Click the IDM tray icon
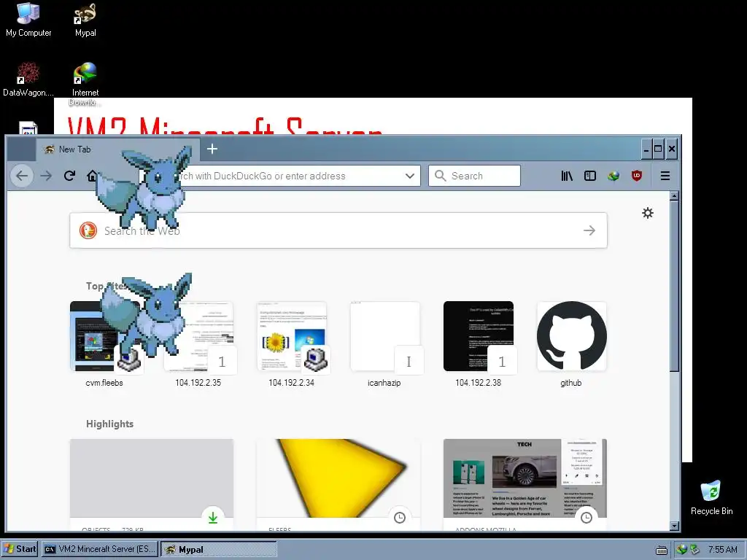 pyautogui.click(x=682, y=550)
